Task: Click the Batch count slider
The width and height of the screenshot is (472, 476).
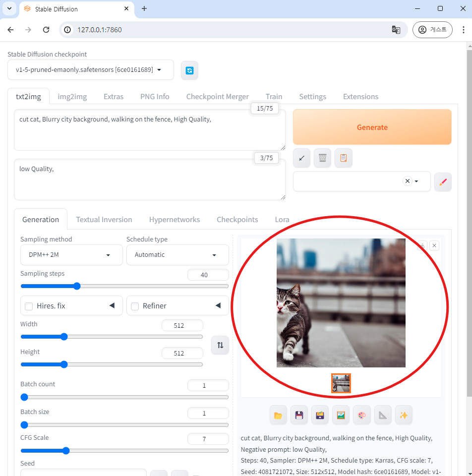Action: [124, 397]
